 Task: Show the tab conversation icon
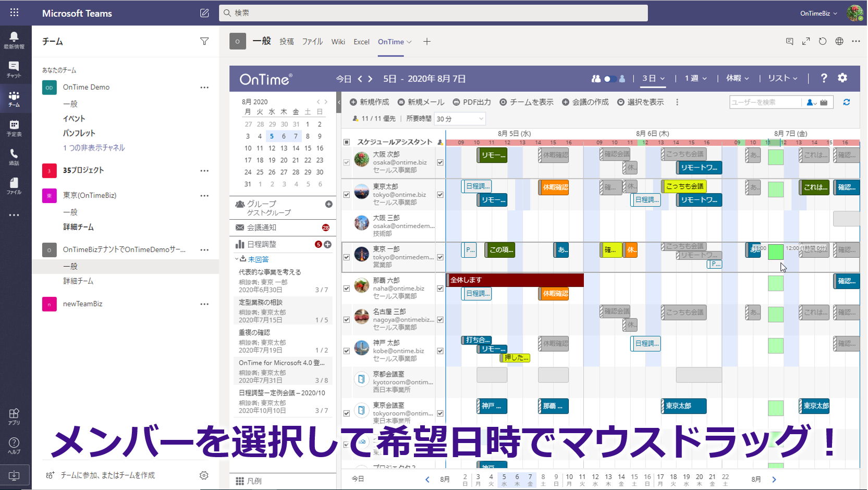(x=789, y=41)
